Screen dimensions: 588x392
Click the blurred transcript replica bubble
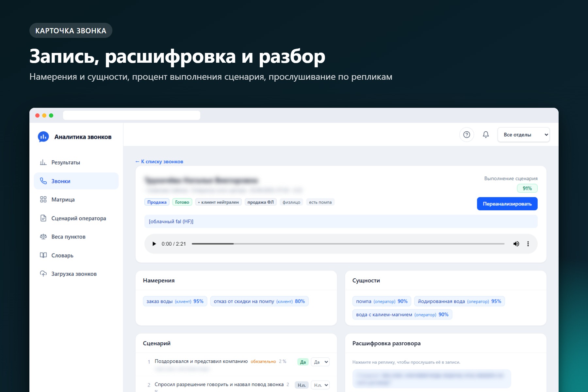click(432, 379)
